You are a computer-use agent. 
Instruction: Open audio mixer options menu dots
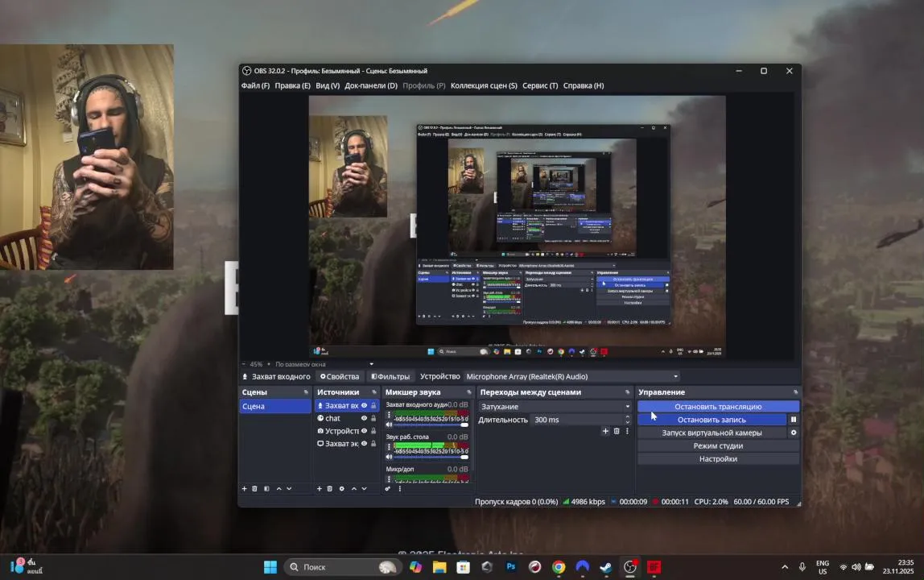tap(399, 488)
